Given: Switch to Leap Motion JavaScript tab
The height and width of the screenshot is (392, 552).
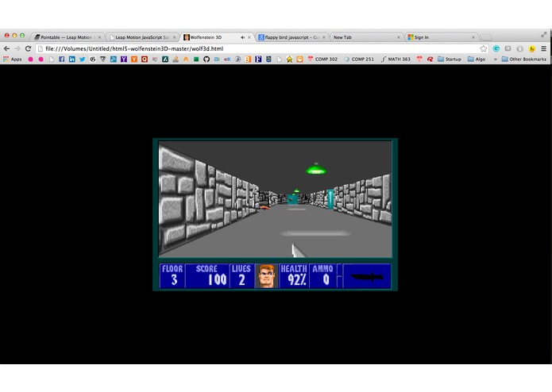Looking at the screenshot, I should [x=143, y=37].
